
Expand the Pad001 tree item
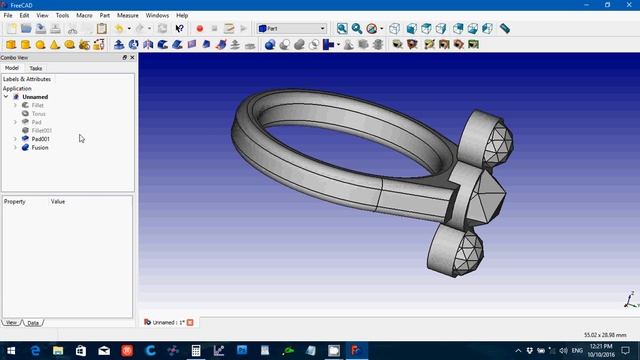click(15, 139)
